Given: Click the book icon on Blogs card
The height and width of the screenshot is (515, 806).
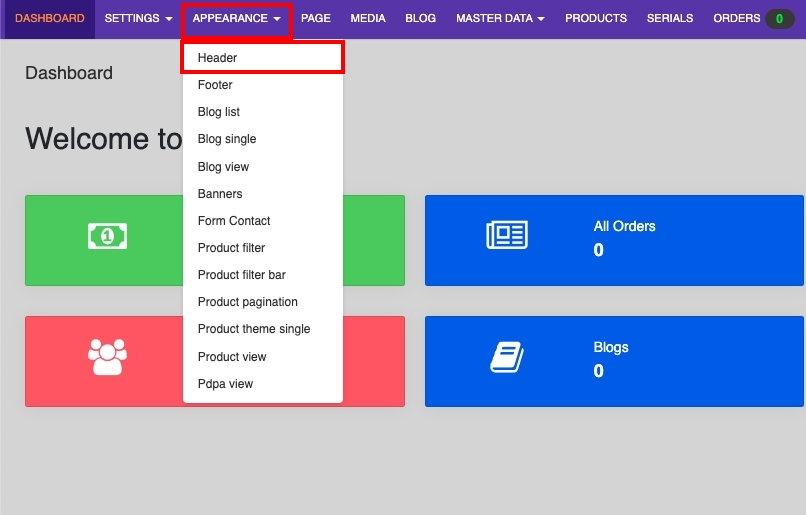Looking at the screenshot, I should tap(507, 357).
